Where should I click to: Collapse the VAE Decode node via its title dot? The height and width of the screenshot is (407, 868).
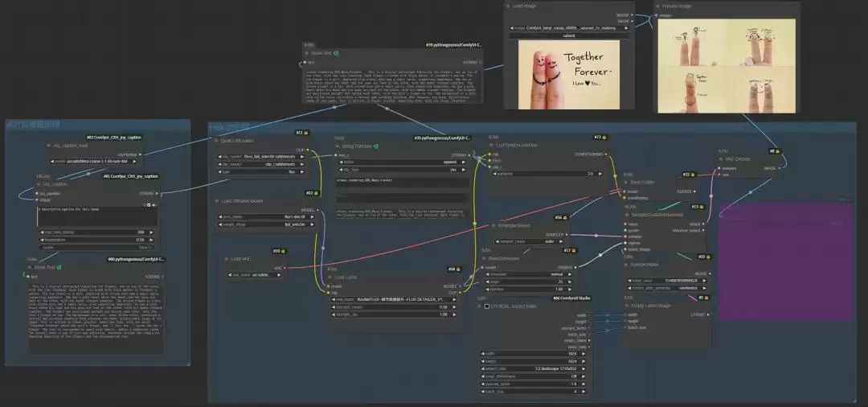(721, 159)
